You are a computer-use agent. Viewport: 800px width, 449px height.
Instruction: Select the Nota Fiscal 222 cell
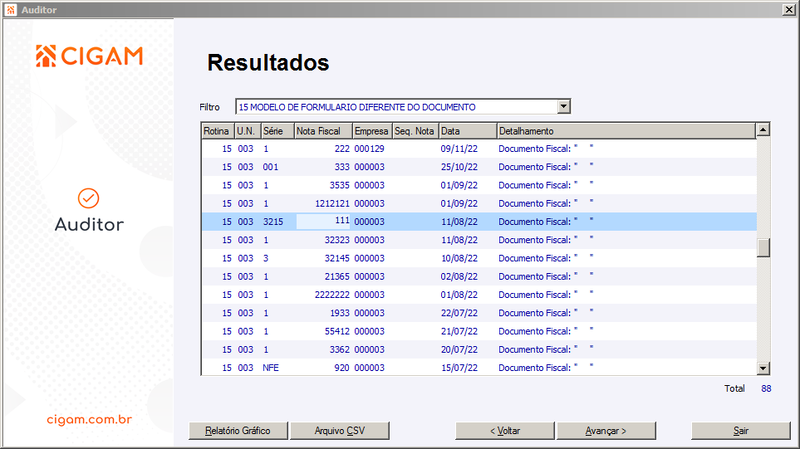click(x=323, y=148)
